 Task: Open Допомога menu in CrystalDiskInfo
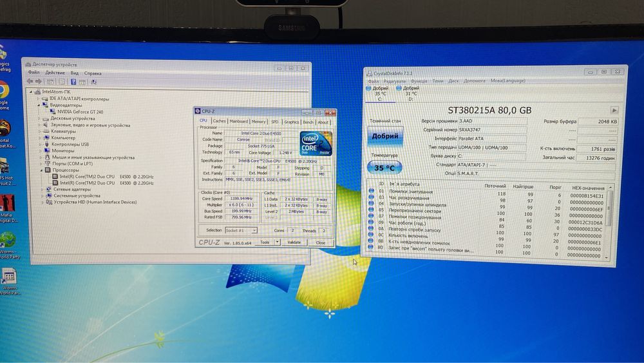[x=475, y=81]
